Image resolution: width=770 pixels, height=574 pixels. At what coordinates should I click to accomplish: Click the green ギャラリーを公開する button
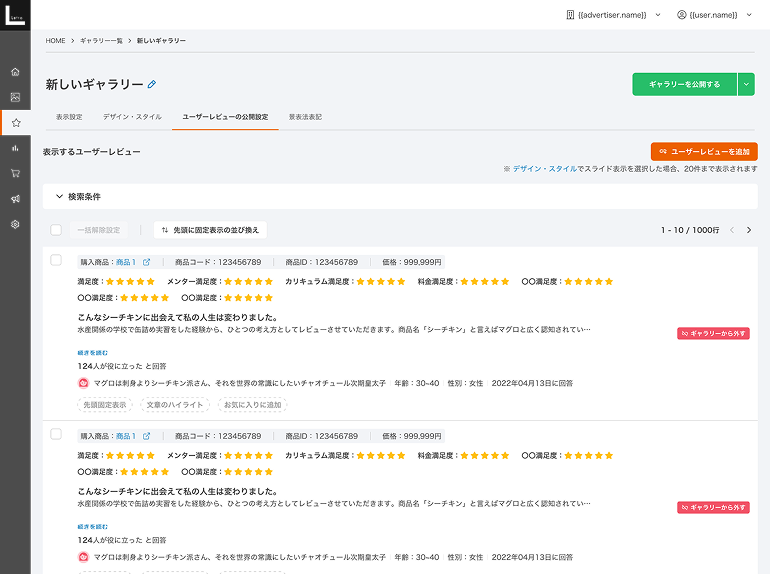[x=684, y=85]
